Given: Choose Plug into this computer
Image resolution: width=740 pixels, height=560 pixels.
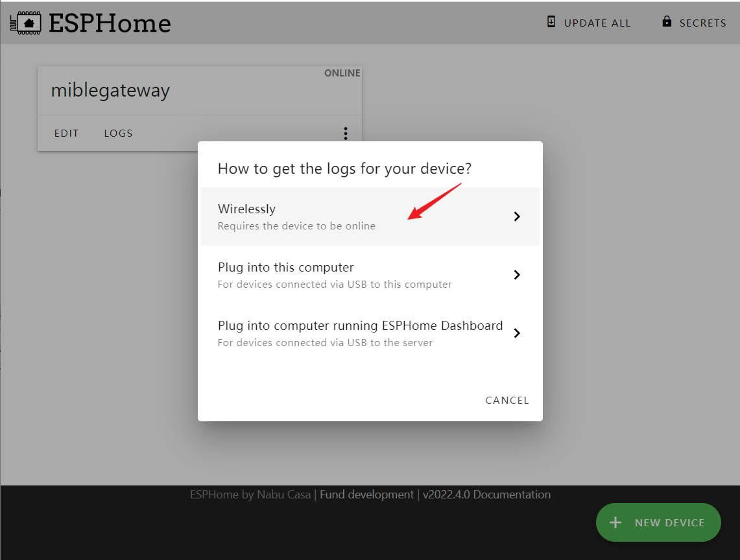Looking at the screenshot, I should click(x=370, y=275).
